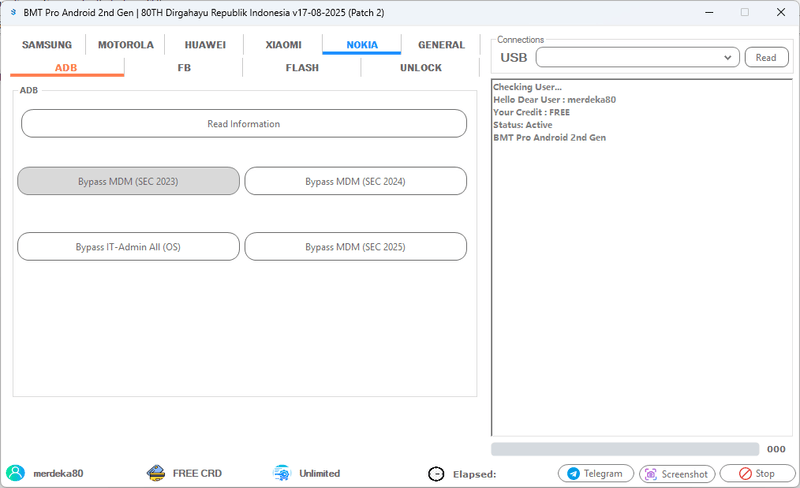800x488 pixels.
Task: Click the 'Status: Active' log line
Action: click(523, 125)
